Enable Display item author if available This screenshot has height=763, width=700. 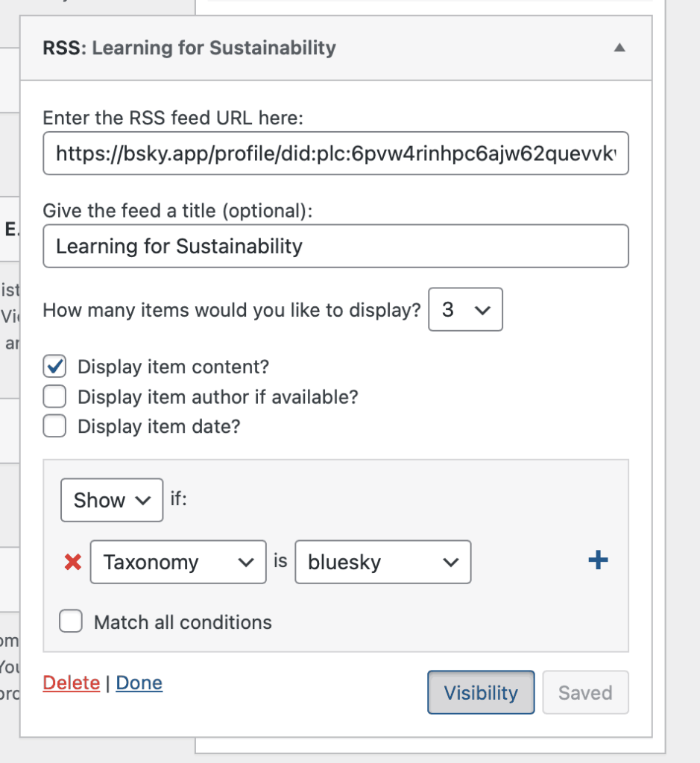click(55, 396)
